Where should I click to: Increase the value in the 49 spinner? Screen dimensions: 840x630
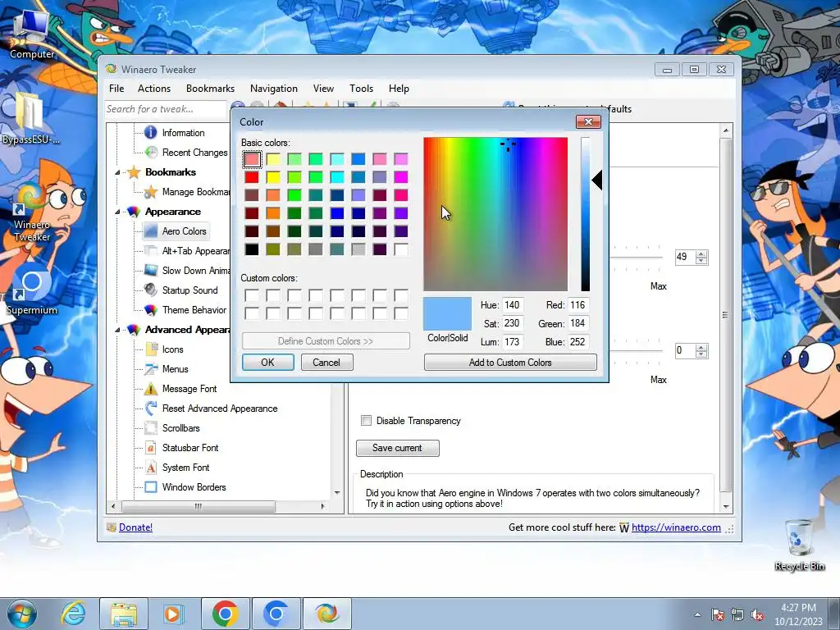[x=701, y=253]
